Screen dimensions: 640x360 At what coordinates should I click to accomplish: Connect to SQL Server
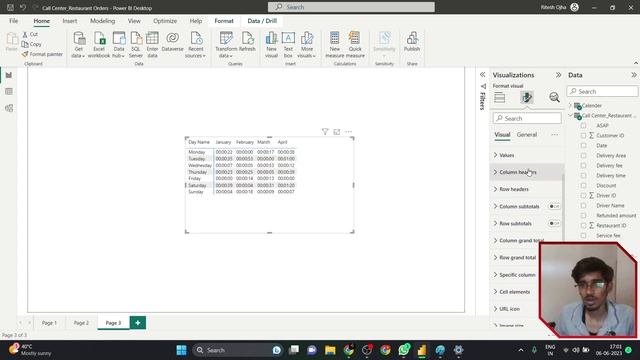[x=136, y=45]
